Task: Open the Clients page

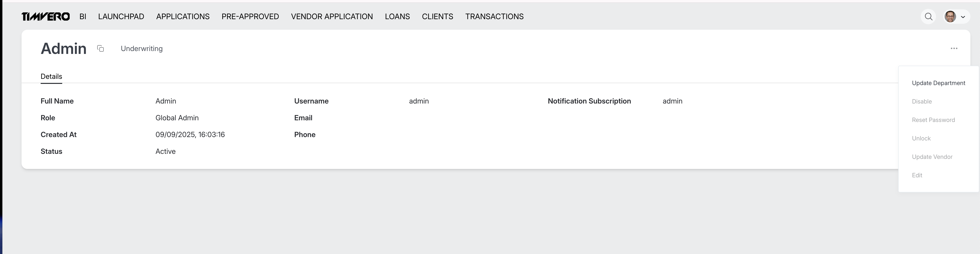Action: click(437, 16)
